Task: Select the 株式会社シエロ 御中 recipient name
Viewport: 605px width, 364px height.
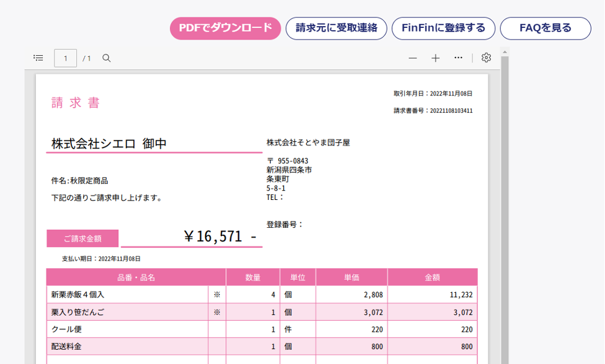Action: pos(109,144)
